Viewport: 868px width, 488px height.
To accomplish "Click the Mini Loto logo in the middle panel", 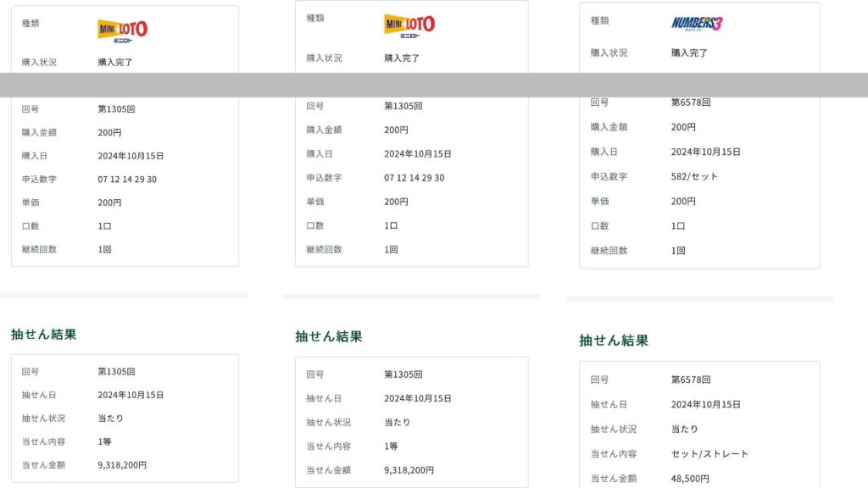I will (409, 25).
